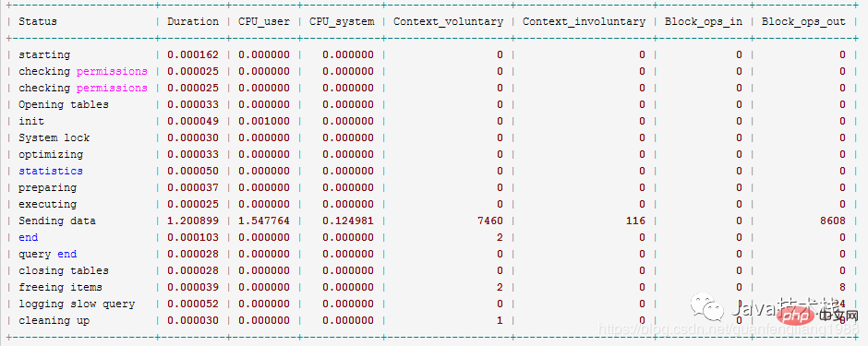Click duration 0.000030 in System lock row
This screenshot has width=868, height=346.
(193, 137)
